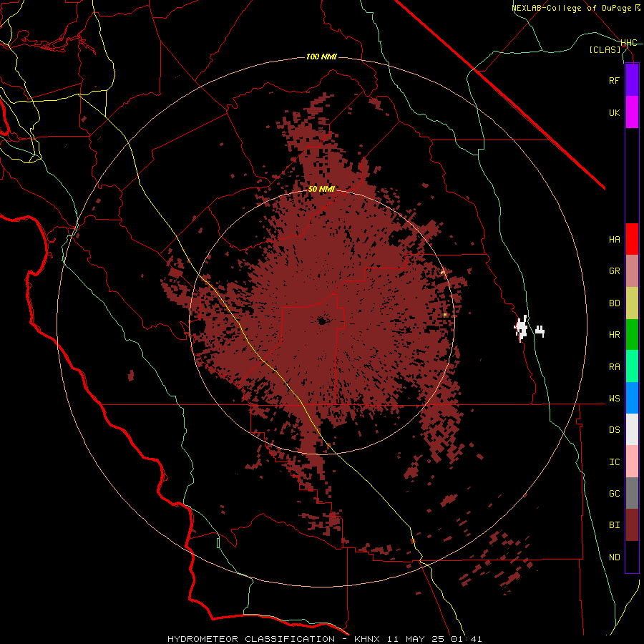Image resolution: width=644 pixels, height=644 pixels.
Task: Click the WS blue legend swatch
Action: (632, 398)
